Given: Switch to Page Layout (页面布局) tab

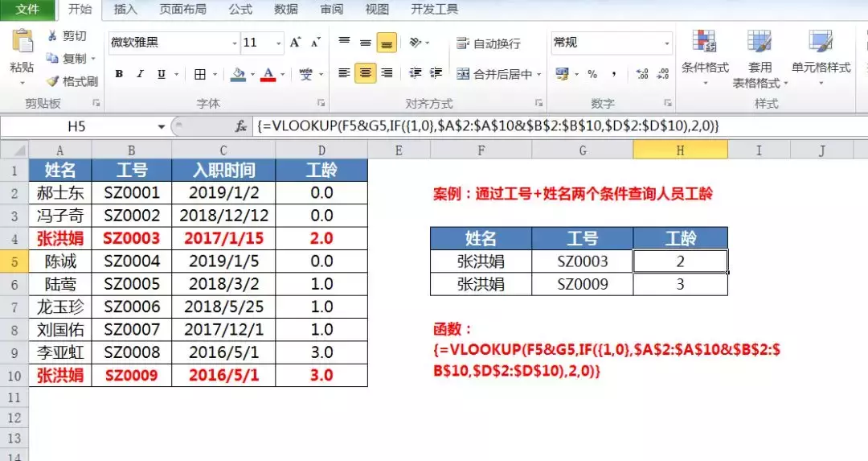Looking at the screenshot, I should [182, 9].
